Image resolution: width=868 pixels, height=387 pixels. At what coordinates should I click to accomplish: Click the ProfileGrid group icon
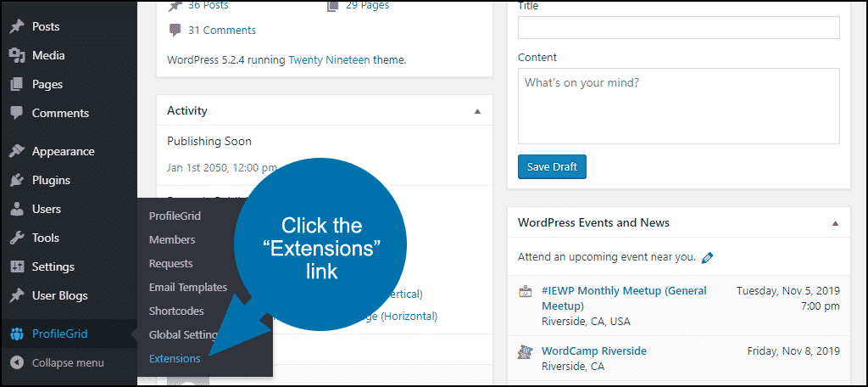pos(17,334)
